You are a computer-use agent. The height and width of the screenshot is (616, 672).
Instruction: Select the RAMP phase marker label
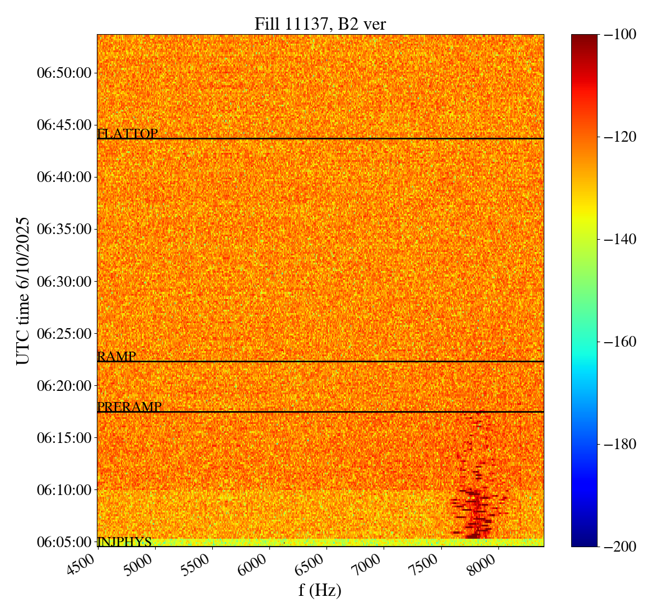point(116,357)
